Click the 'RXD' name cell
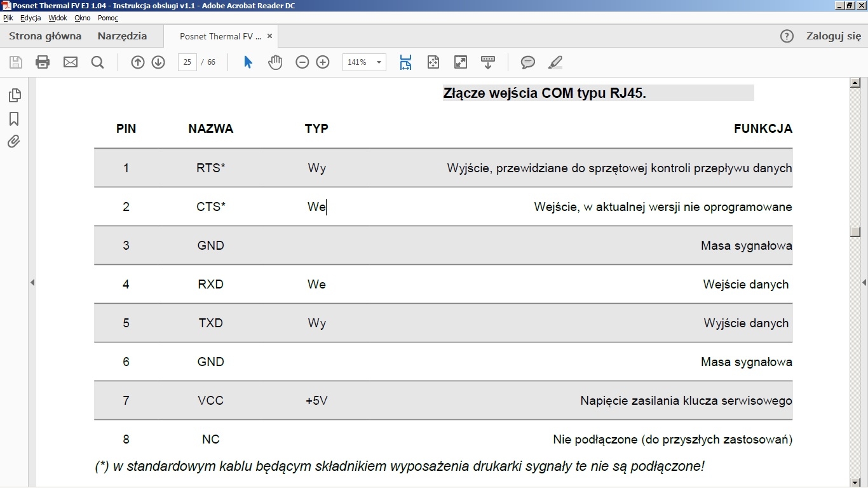Screen dimensions: 868x488 [211, 284]
